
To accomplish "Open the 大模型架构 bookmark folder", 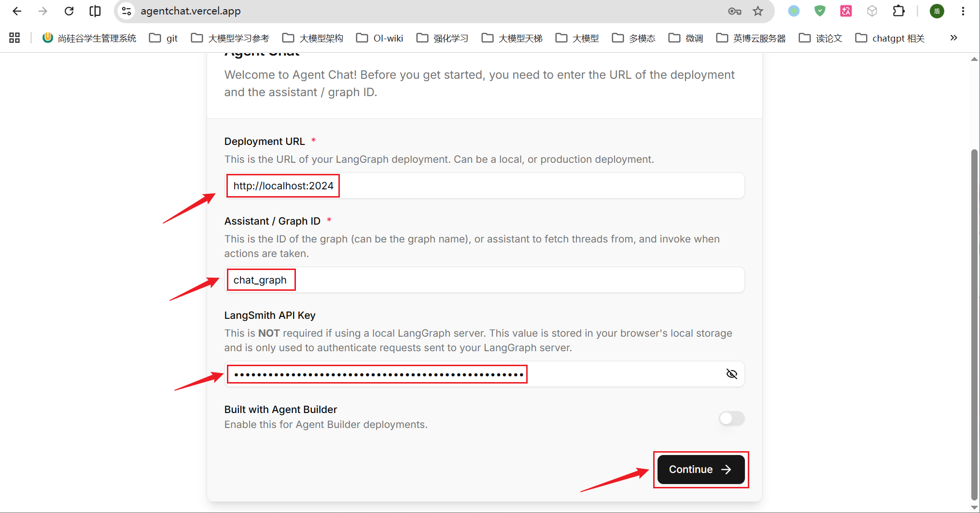I will [x=313, y=38].
